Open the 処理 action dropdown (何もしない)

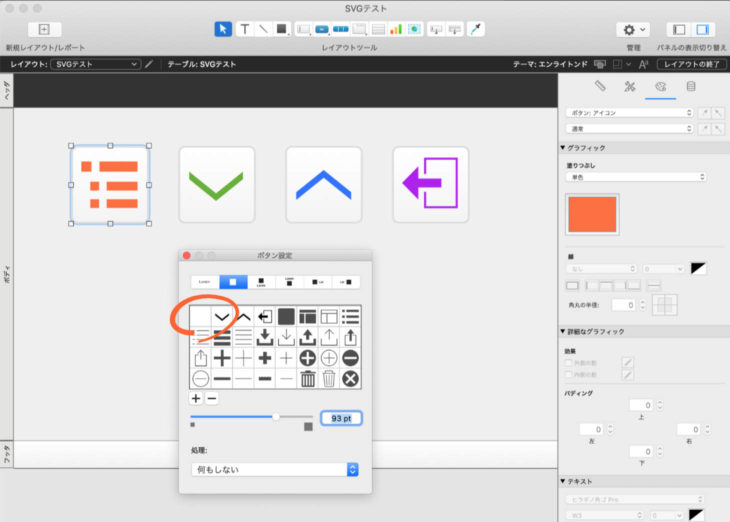point(274,469)
